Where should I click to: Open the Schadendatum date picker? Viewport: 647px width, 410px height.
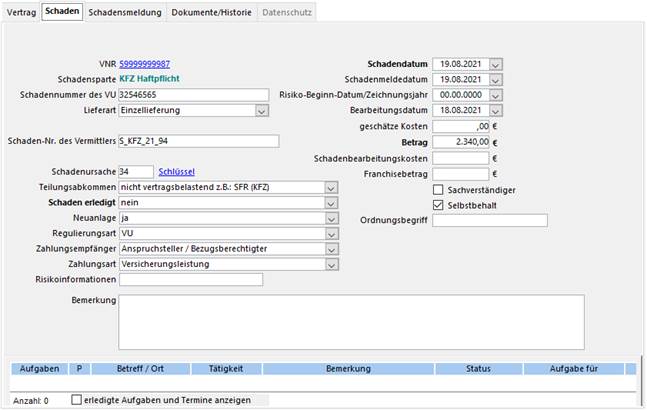point(496,63)
